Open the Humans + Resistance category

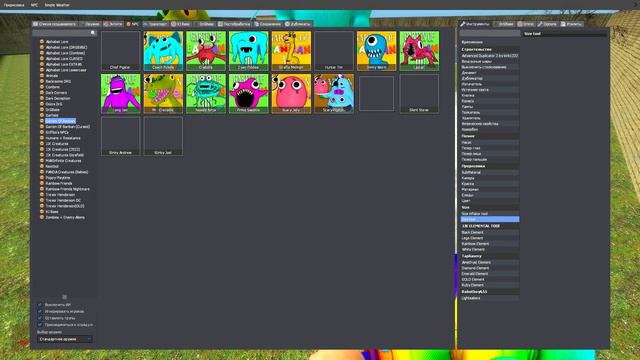pyautogui.click(x=63, y=138)
